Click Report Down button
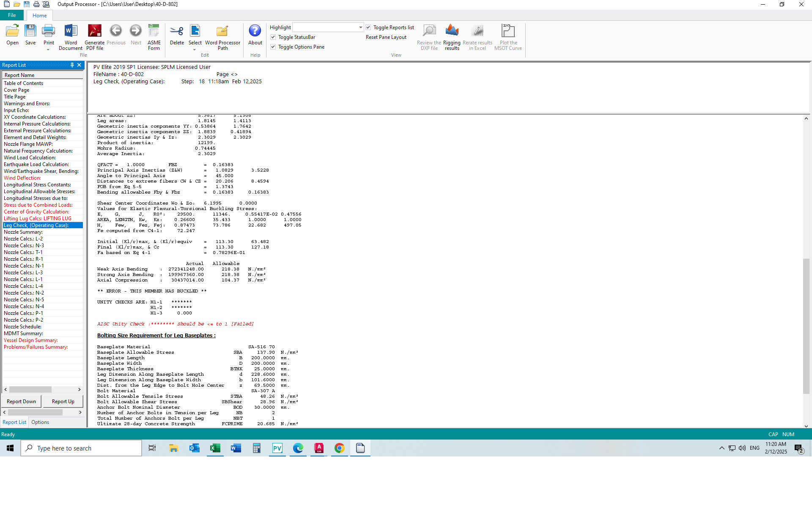The width and height of the screenshot is (812, 530). point(22,402)
